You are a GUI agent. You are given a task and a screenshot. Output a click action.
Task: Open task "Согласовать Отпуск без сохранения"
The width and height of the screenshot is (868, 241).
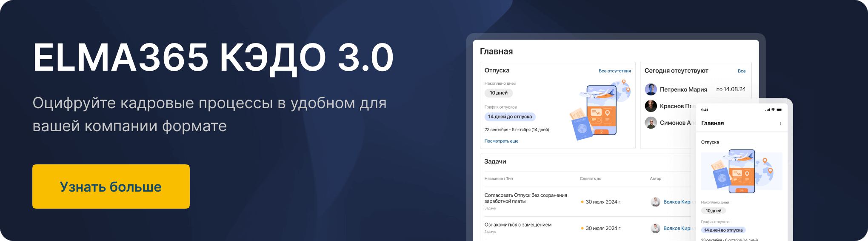click(x=525, y=198)
